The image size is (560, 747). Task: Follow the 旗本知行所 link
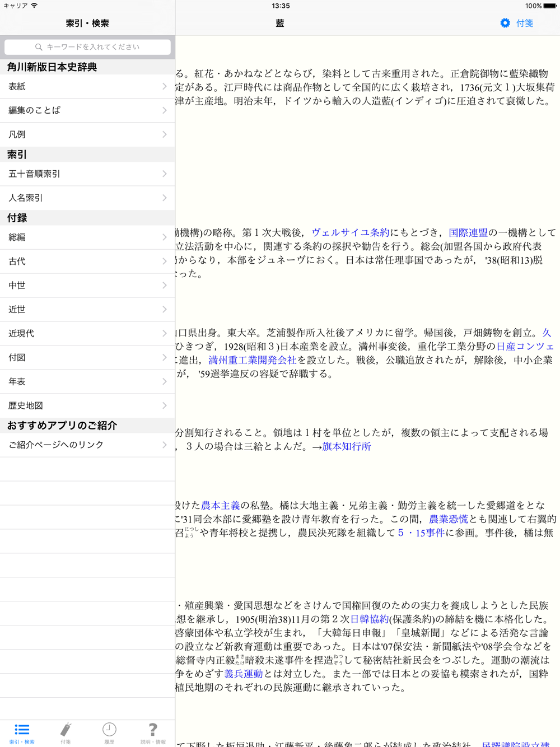tap(347, 446)
